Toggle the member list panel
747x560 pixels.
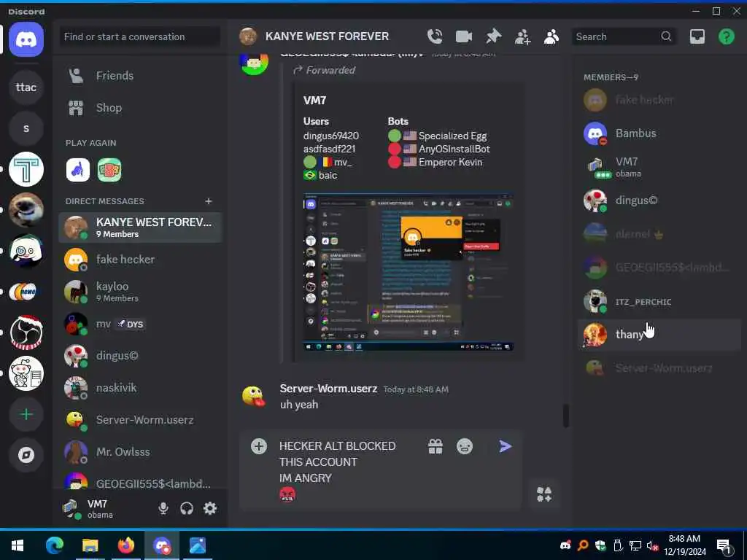point(551,36)
